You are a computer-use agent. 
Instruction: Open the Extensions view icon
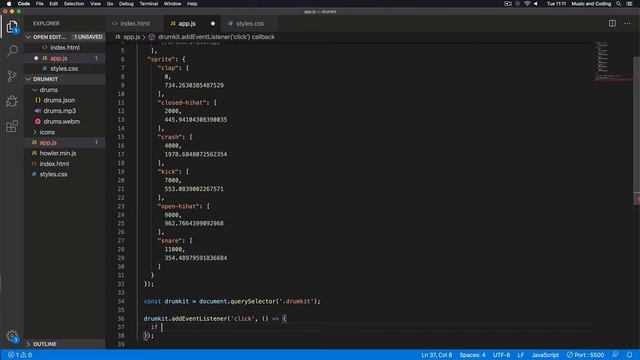point(12,126)
